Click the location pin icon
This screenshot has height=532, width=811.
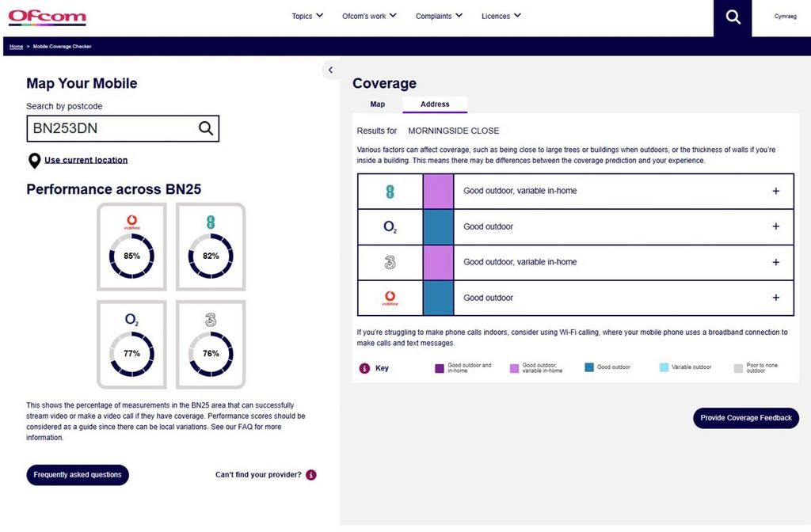[34, 161]
